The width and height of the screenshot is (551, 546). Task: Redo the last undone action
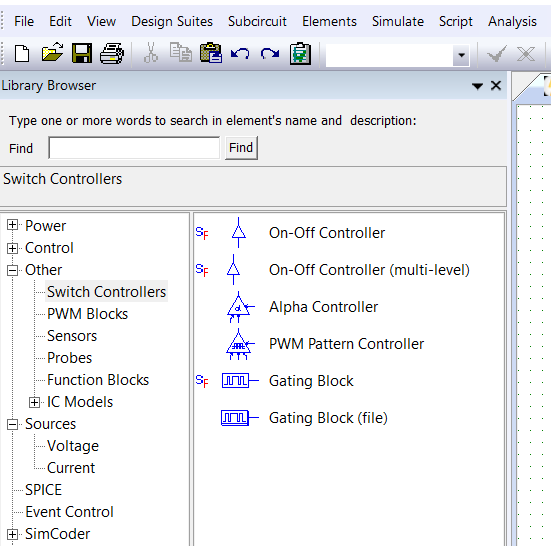[x=270, y=54]
